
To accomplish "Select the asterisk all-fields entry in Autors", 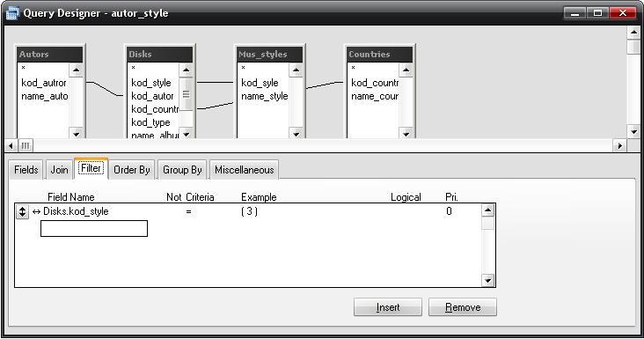I will tap(24, 68).
